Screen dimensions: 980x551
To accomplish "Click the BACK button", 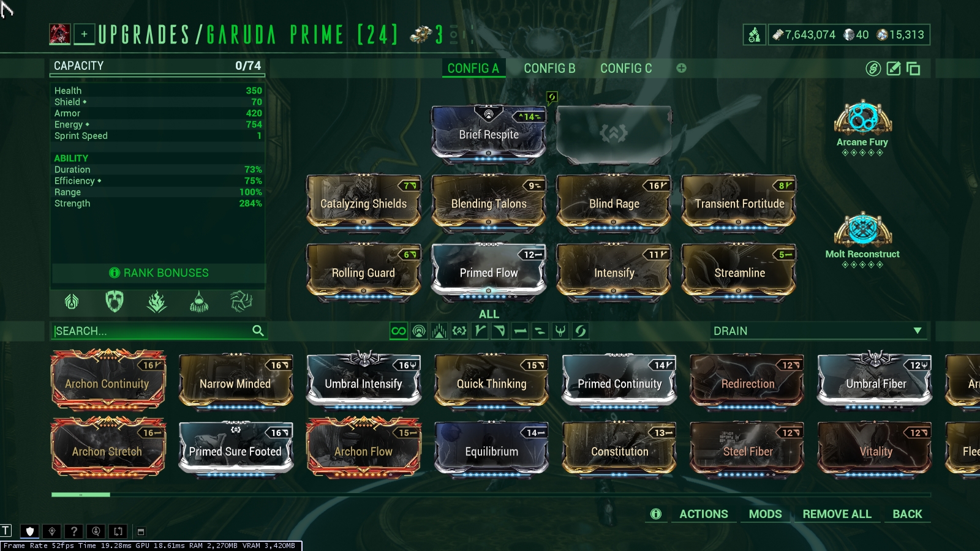I will (907, 514).
